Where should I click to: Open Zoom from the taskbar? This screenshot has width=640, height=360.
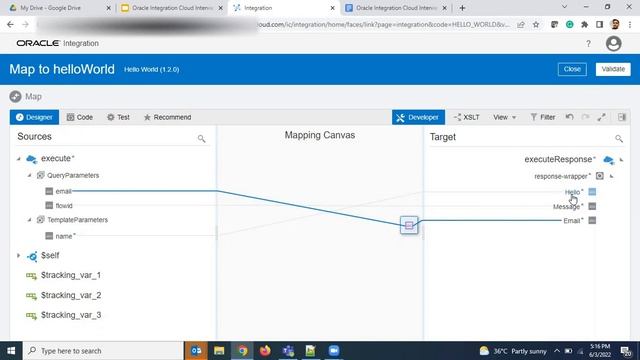333,351
